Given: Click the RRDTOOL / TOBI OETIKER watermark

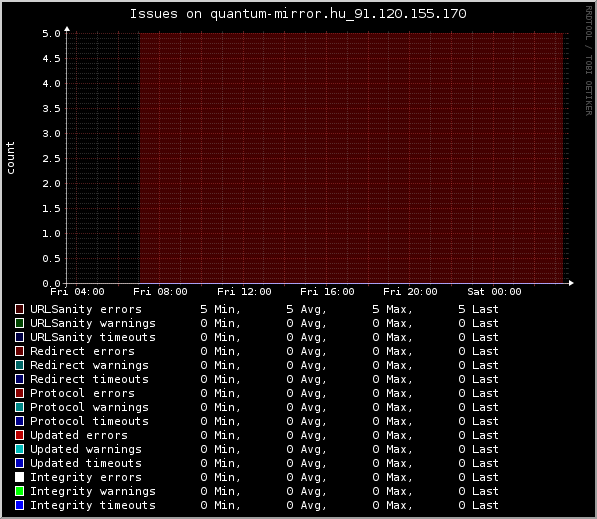Looking at the screenshot, I should (589, 61).
